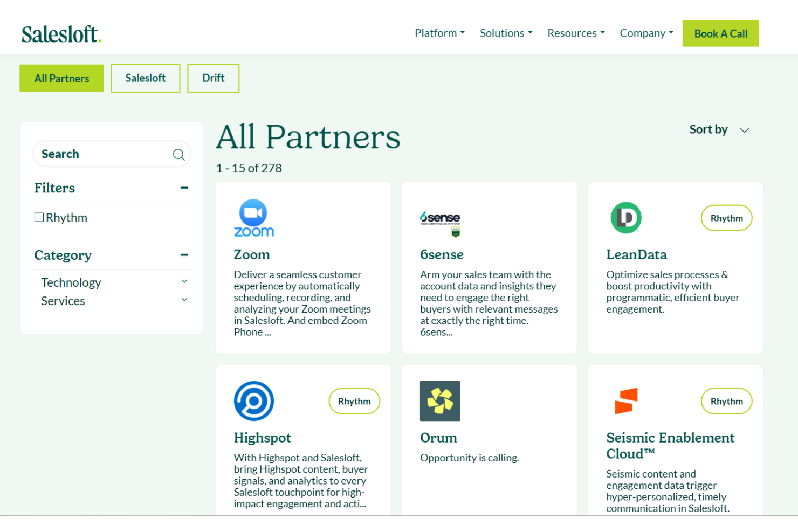798x532 pixels.
Task: Open the Seismic logo
Action: point(626,401)
